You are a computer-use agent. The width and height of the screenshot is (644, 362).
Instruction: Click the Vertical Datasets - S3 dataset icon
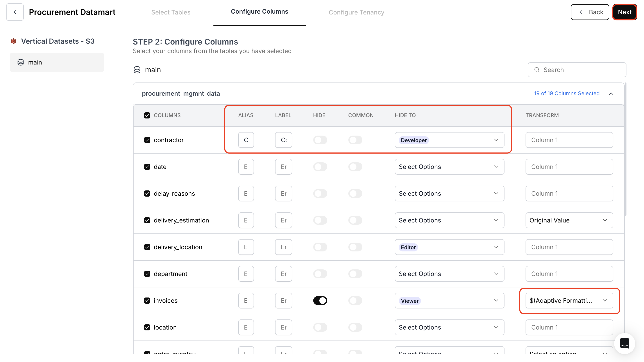[14, 41]
